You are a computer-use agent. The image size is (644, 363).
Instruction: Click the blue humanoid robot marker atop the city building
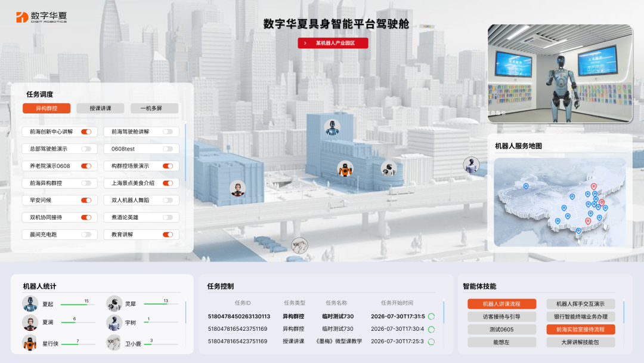(x=332, y=128)
